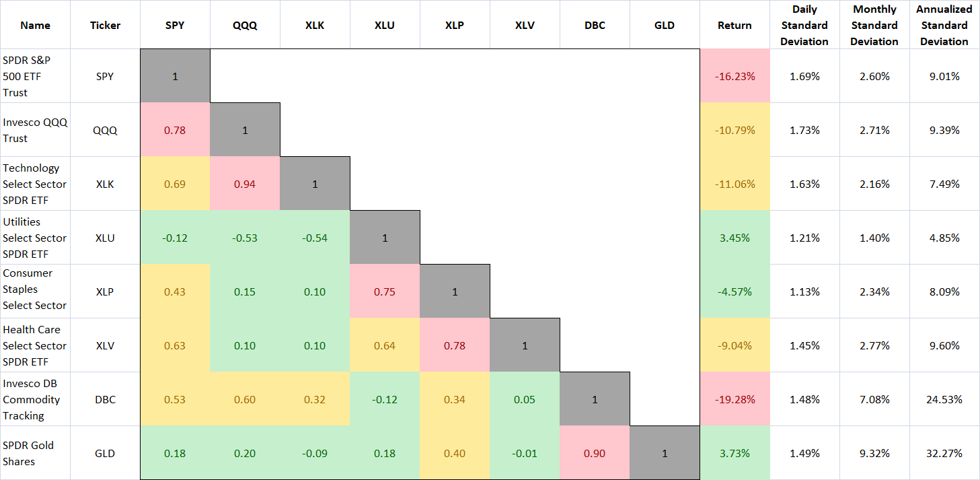Screen dimensions: 980x480
Task: Click the XLV cell in the Ticker column
Action: 105,345
